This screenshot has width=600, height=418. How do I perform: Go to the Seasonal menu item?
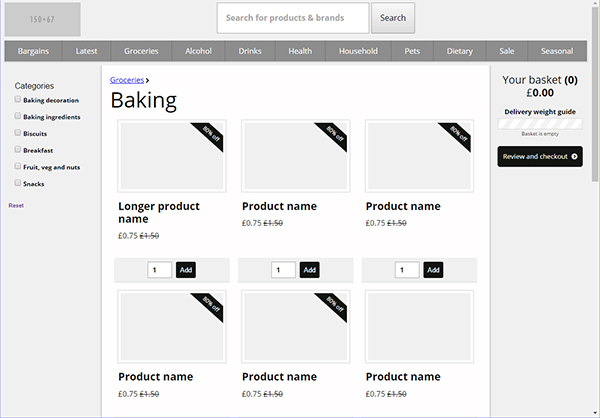click(x=557, y=51)
